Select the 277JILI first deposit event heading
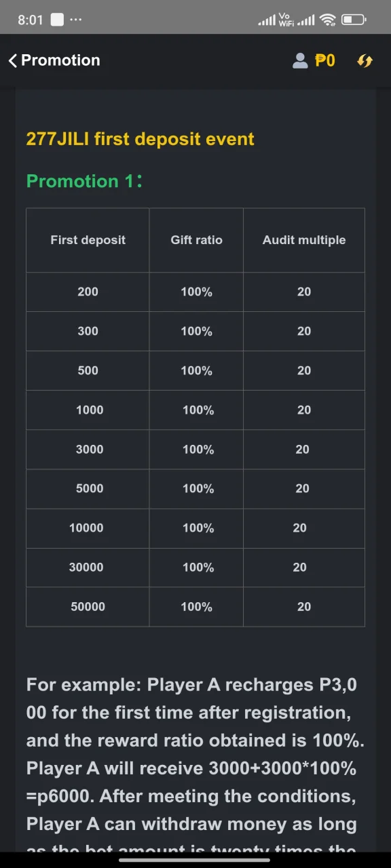 tap(140, 139)
